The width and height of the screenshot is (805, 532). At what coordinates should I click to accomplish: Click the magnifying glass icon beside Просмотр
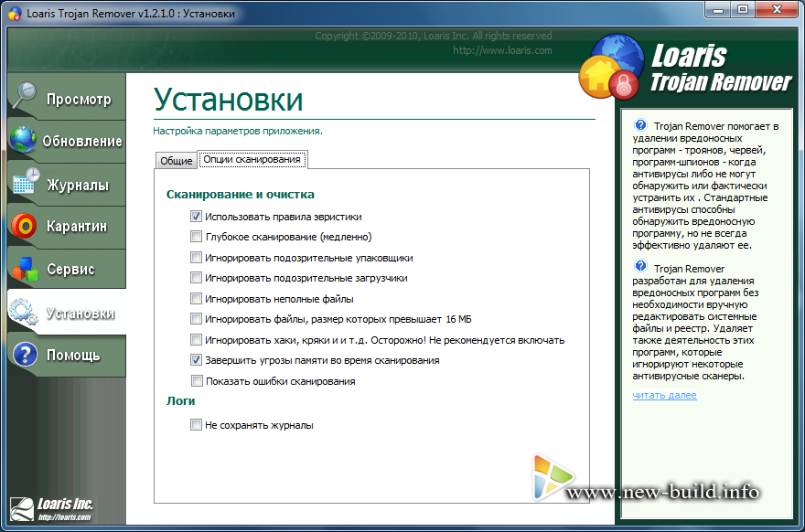click(x=24, y=95)
